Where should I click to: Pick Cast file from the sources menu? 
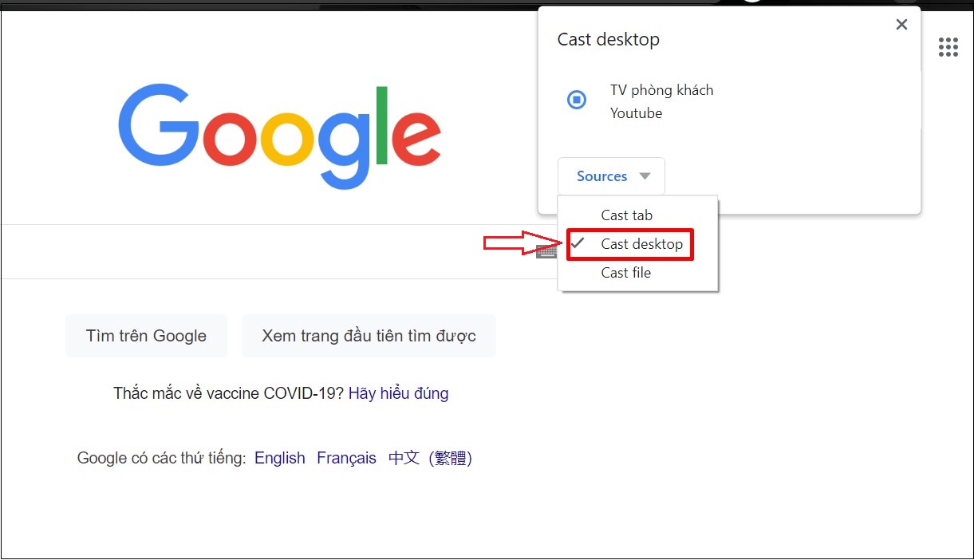tap(625, 273)
